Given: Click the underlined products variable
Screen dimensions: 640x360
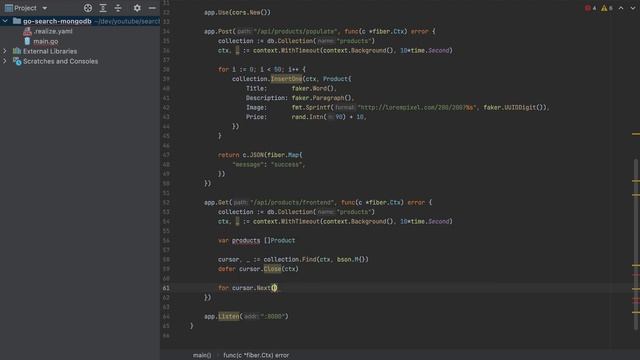Looking at the screenshot, I should [x=246, y=240].
